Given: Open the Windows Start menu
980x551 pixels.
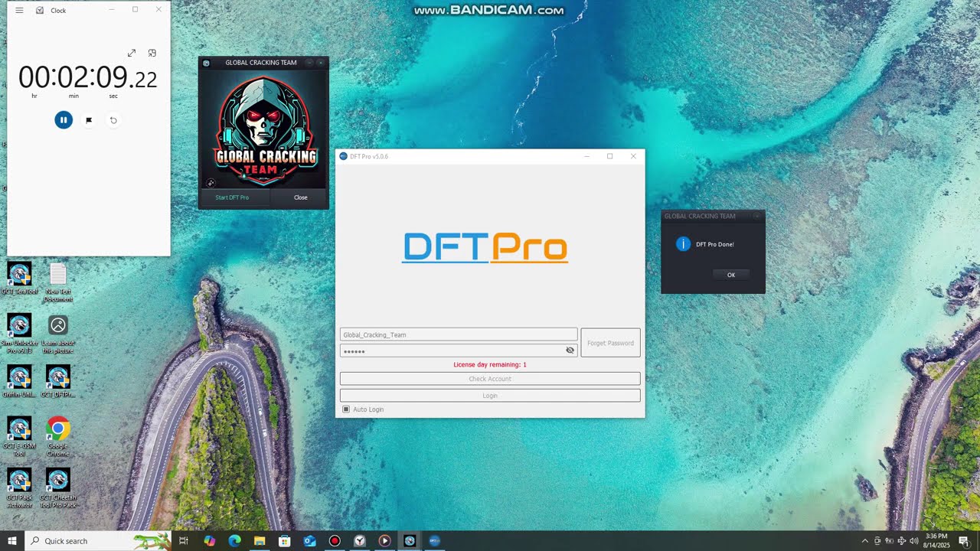Looking at the screenshot, I should [12, 541].
